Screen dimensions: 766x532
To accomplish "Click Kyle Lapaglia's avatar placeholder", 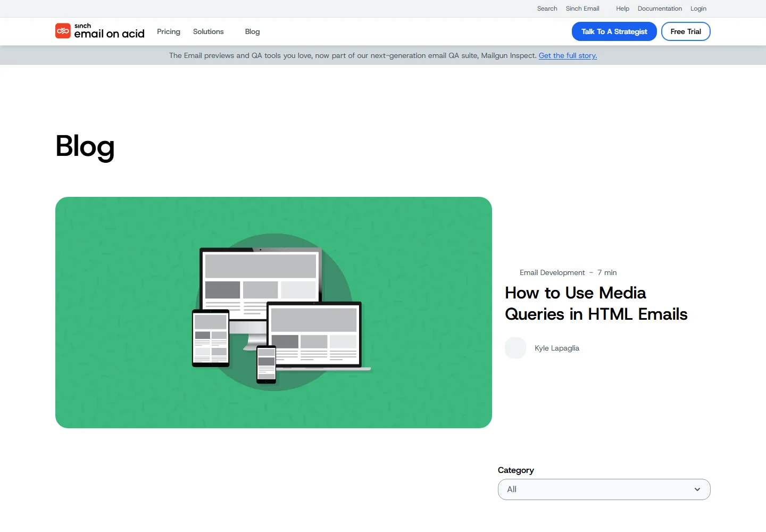I will tap(515, 348).
